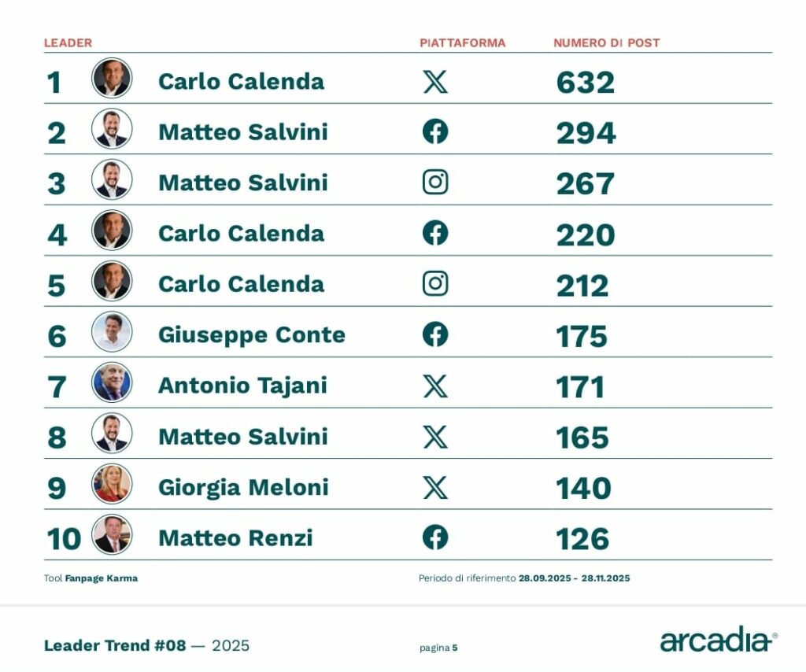The image size is (806, 672).
Task: Click the Facebook icon in Giuseppe Conte's row
Action: point(435,334)
